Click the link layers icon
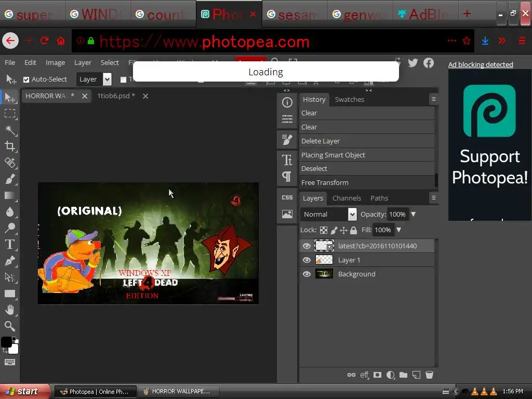532x399 pixels. pyautogui.click(x=352, y=375)
